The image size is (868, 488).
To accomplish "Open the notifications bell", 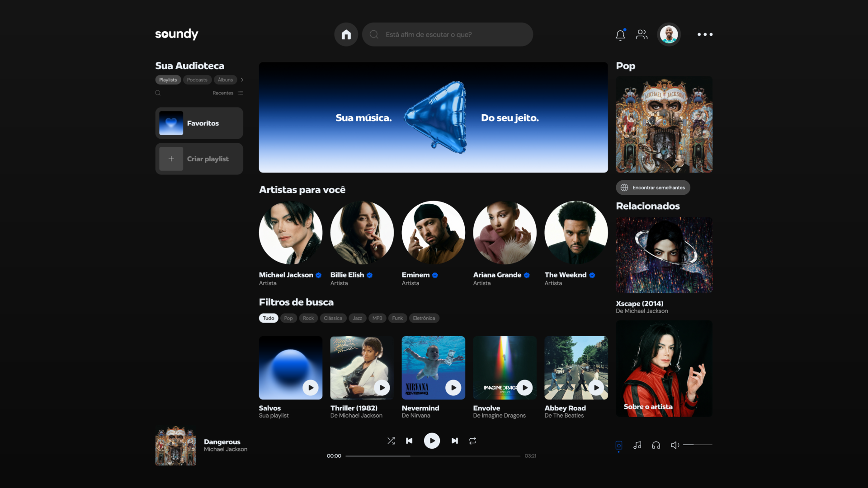I will tap(620, 35).
